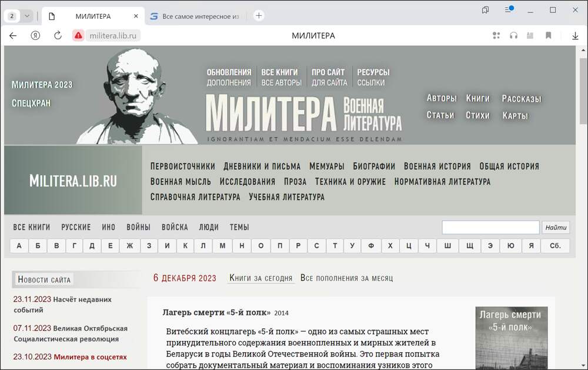
Task: Click the browser back arrow
Action: 13,35
